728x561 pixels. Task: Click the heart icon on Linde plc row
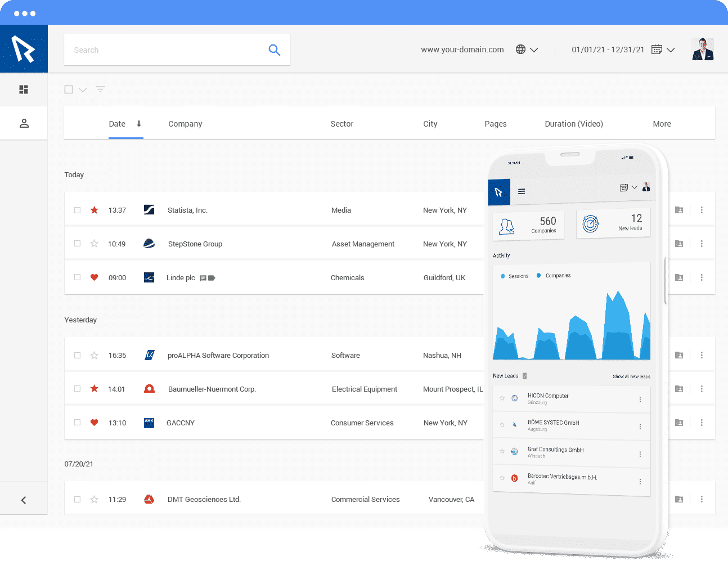coord(95,277)
